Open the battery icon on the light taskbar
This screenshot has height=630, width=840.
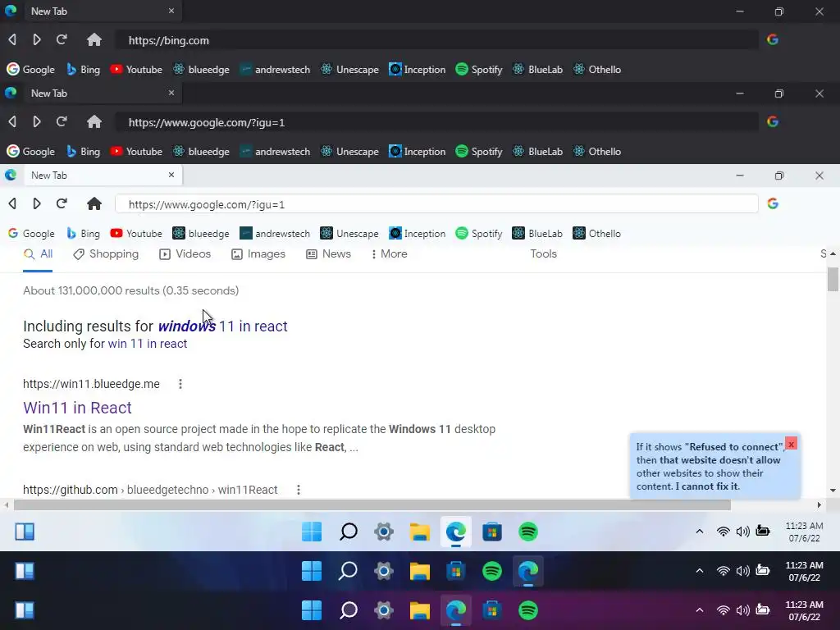click(763, 531)
